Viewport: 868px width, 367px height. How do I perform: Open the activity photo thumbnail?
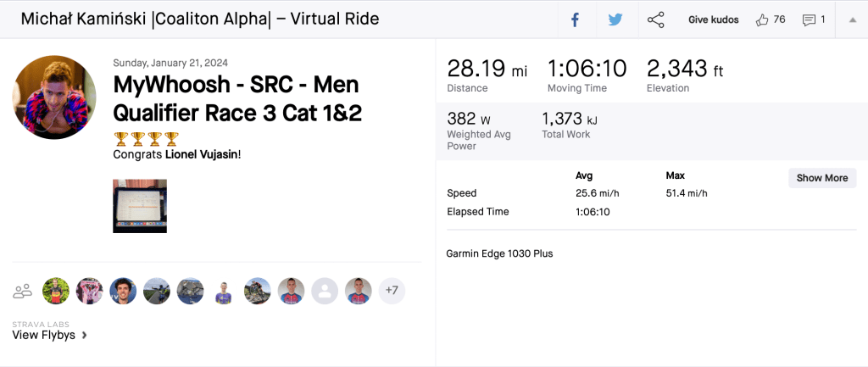(140, 205)
